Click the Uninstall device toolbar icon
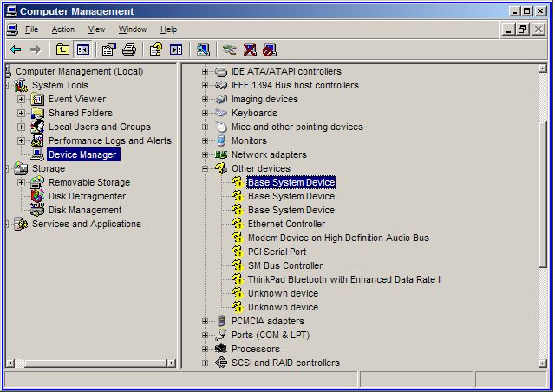This screenshot has width=555, height=392. point(250,49)
